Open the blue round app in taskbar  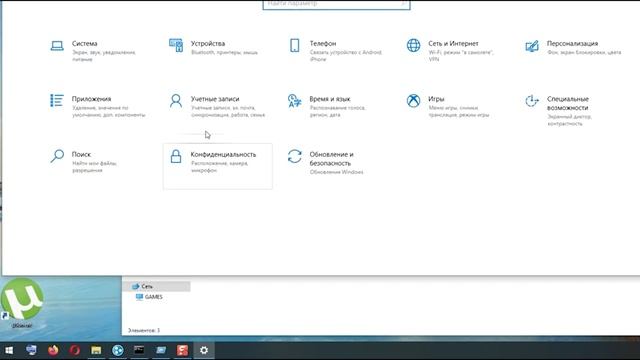click(x=118, y=350)
